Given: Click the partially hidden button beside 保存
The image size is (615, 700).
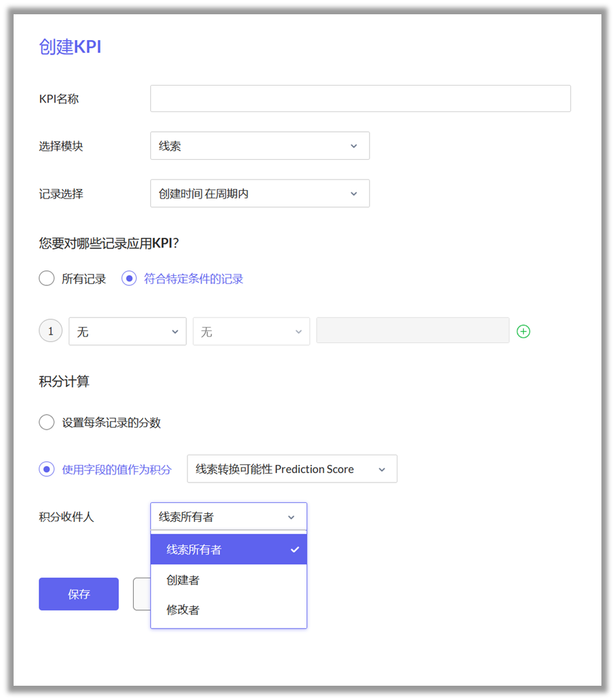Looking at the screenshot, I should click(x=141, y=594).
